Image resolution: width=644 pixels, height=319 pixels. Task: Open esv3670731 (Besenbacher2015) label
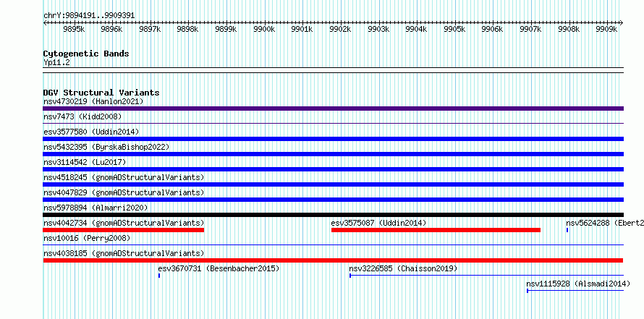point(219,268)
